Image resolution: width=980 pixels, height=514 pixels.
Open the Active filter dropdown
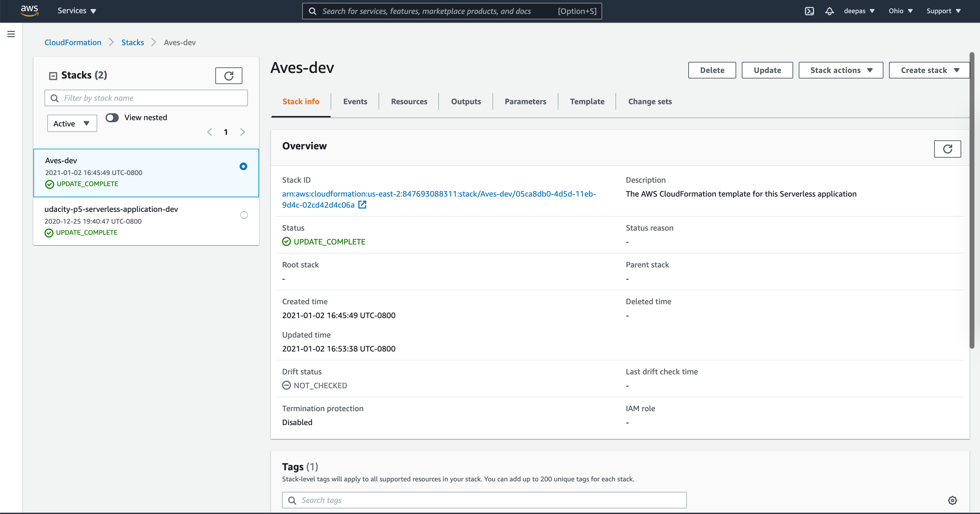(x=72, y=123)
